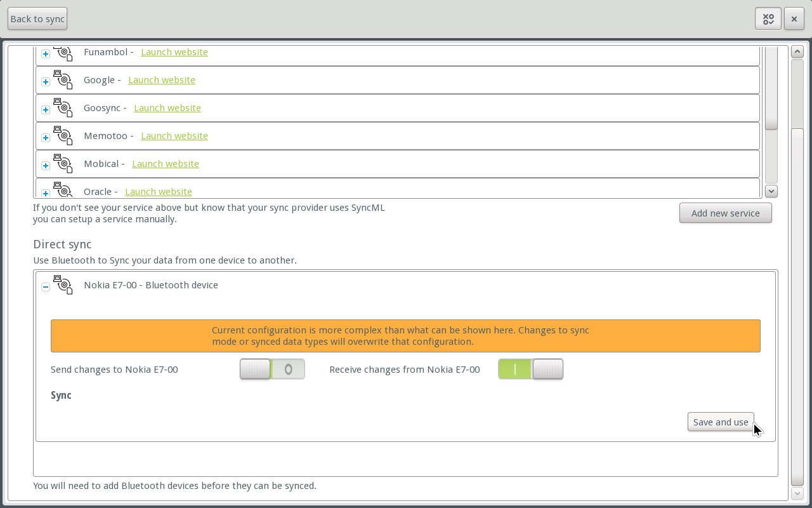Click the window options icon button in header
Viewport: 812px width, 508px height.
click(x=768, y=19)
